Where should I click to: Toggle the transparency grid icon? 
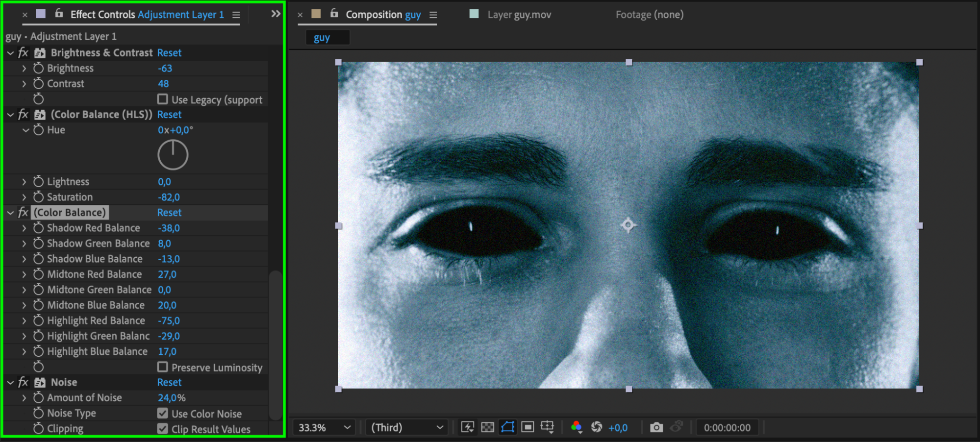[x=487, y=427]
